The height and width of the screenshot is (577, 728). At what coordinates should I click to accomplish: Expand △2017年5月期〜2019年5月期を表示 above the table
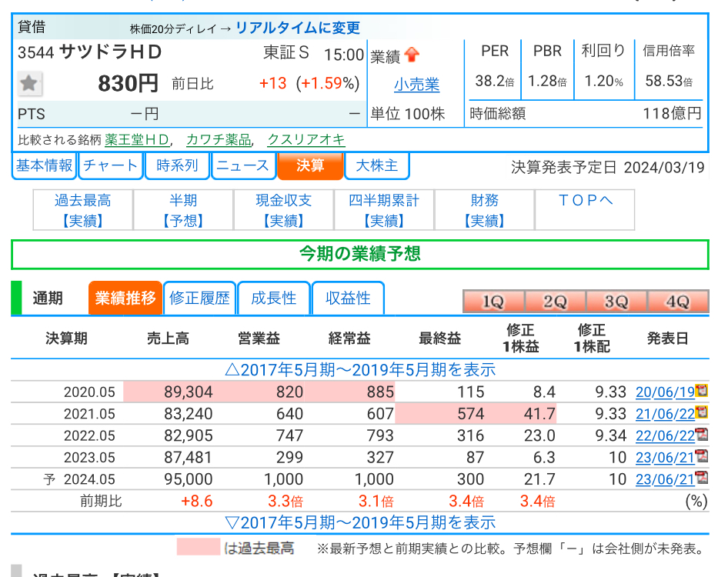point(360,370)
